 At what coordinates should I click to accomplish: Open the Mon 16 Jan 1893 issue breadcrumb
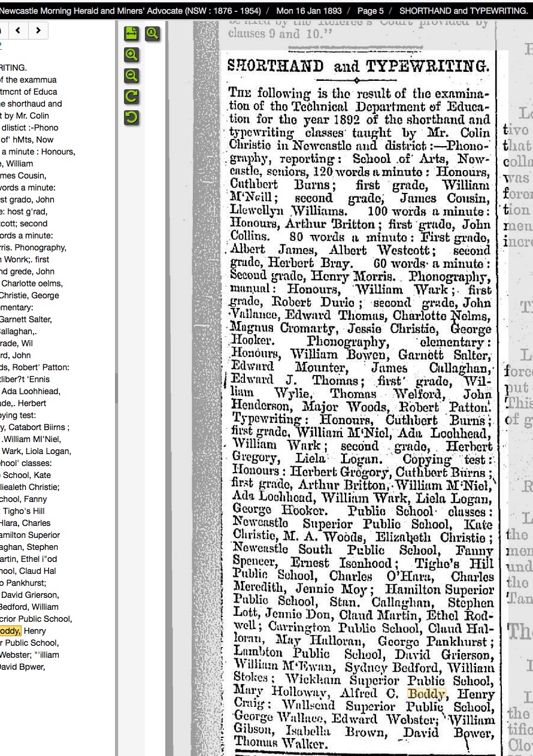coord(309,11)
